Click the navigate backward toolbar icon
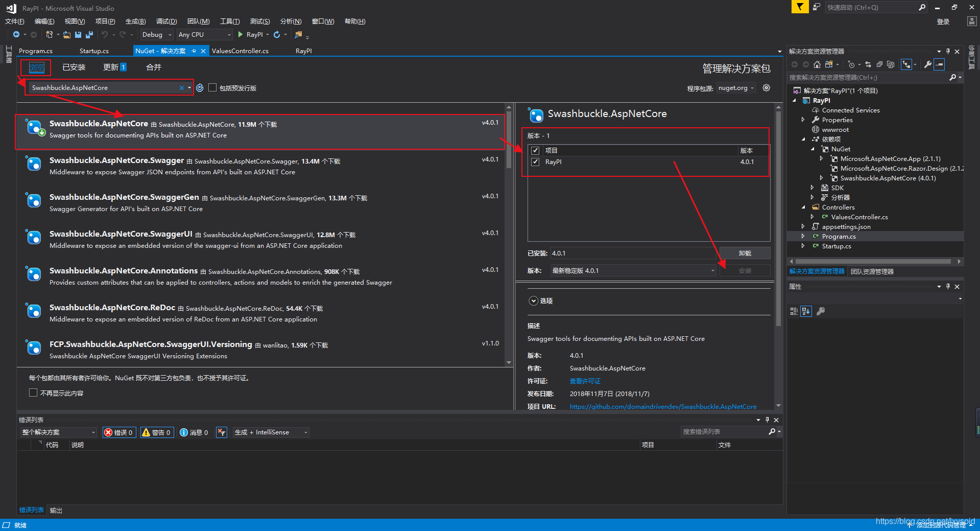Image resolution: width=980 pixels, height=531 pixels. click(16, 35)
